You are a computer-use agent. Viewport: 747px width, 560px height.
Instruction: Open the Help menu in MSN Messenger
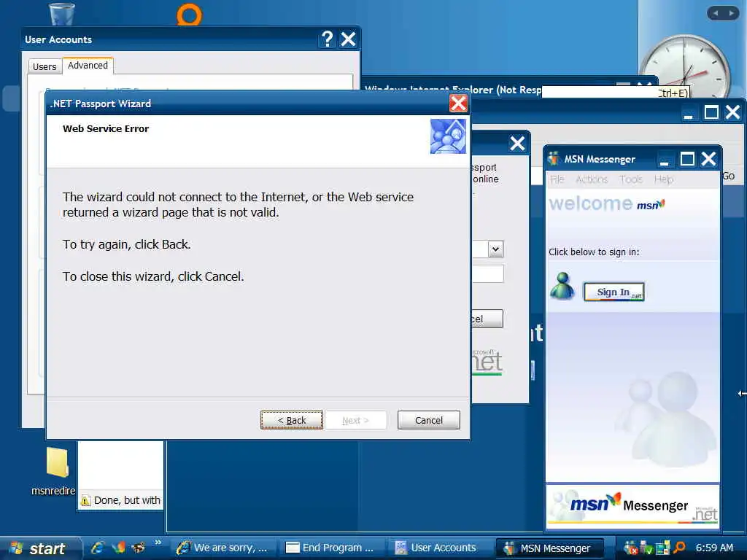point(664,179)
